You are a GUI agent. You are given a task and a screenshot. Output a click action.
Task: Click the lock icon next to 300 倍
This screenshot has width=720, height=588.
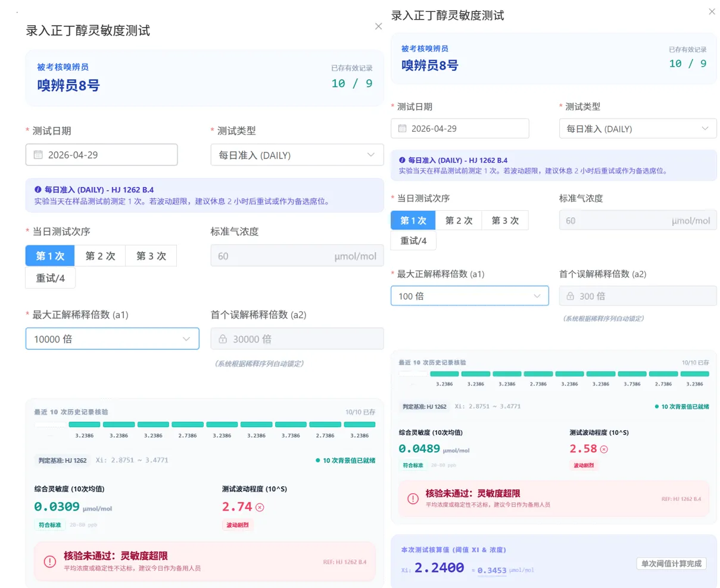[x=570, y=296]
